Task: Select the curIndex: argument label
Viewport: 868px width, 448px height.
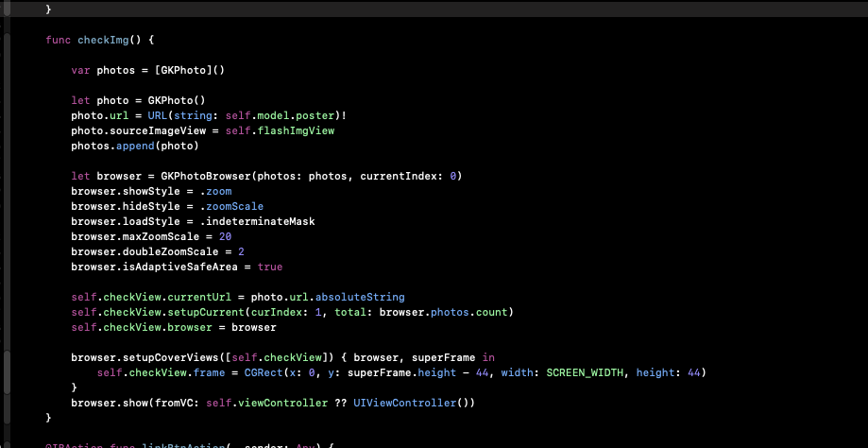Action: point(280,312)
